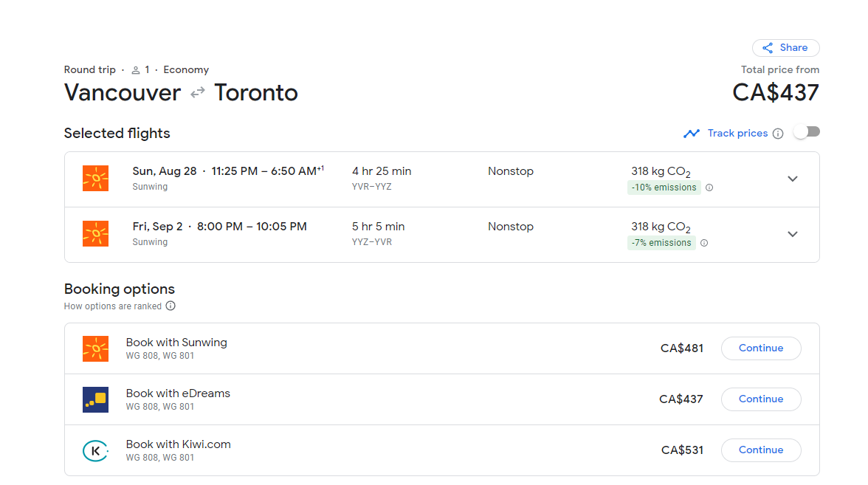Image resolution: width=868 pixels, height=485 pixels.
Task: Open the 'How options are ranked' info icon
Action: pyautogui.click(x=170, y=306)
